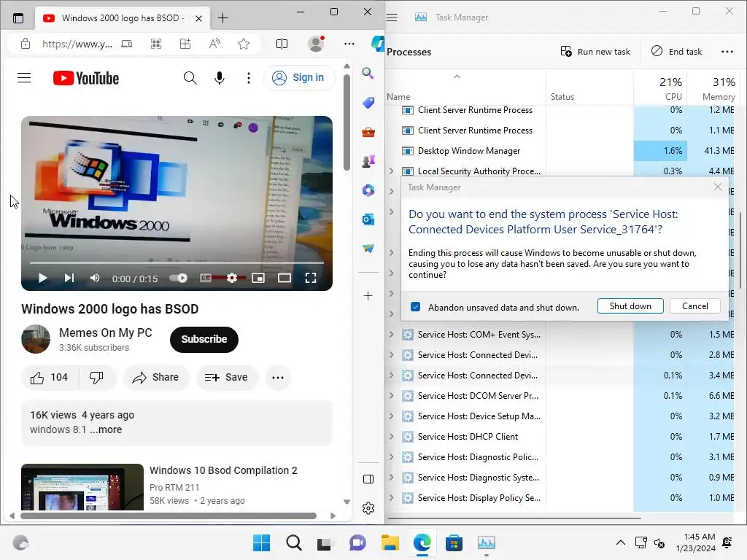Add page to favorites star icon
This screenshot has height=560, width=747.
point(244,44)
